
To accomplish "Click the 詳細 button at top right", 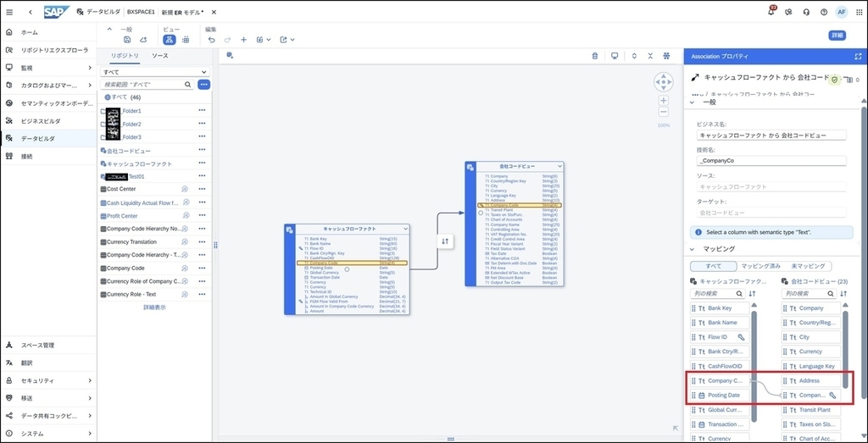I will click(837, 36).
